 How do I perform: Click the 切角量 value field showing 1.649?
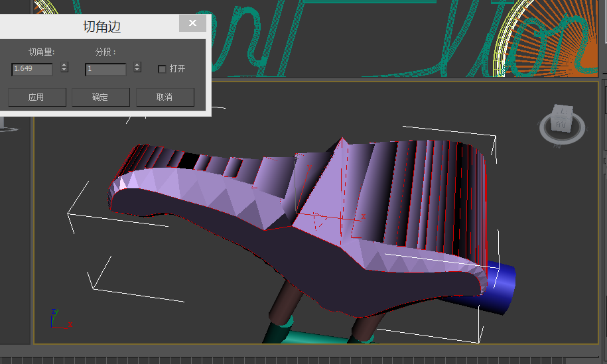pyautogui.click(x=32, y=69)
